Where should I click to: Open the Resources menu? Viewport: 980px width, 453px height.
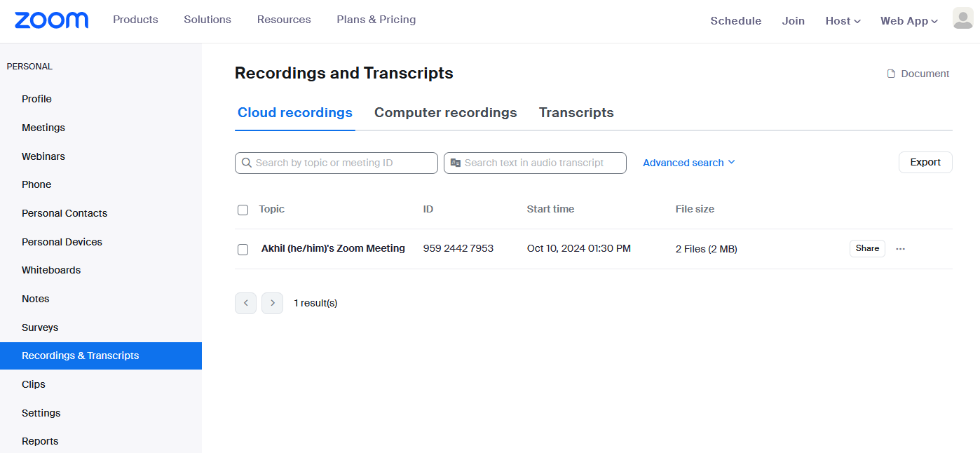pos(284,20)
